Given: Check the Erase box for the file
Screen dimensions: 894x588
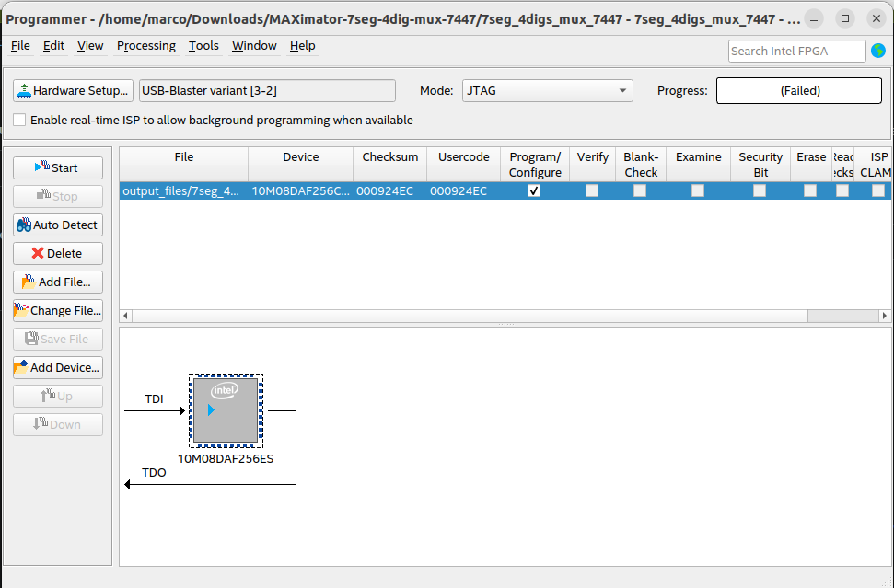Looking at the screenshot, I should 810,190.
